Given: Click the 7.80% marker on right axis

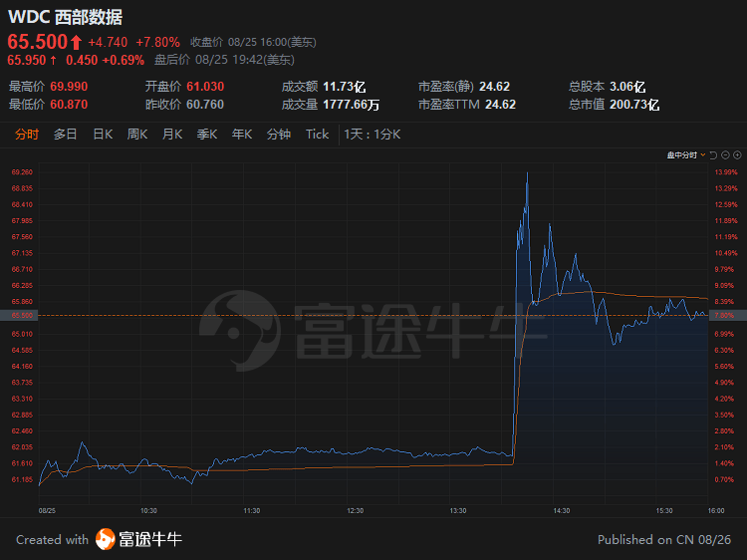Looking at the screenshot, I should (x=727, y=316).
